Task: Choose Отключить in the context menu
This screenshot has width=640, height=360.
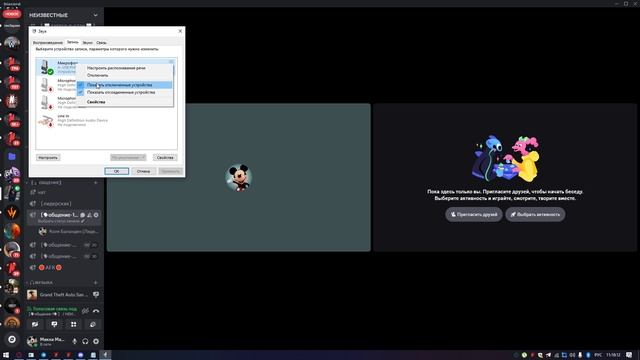Action: (x=124, y=76)
